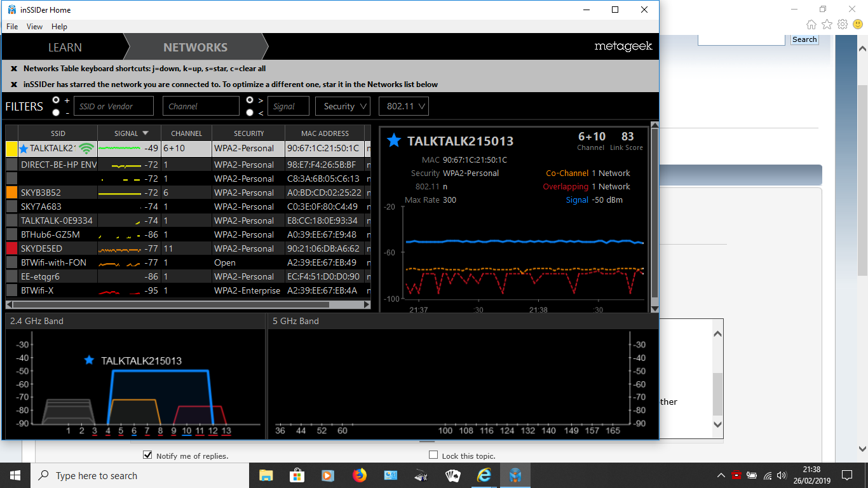Click the orange color swatch for SKYB3B52
868x488 pixels.
click(11, 193)
